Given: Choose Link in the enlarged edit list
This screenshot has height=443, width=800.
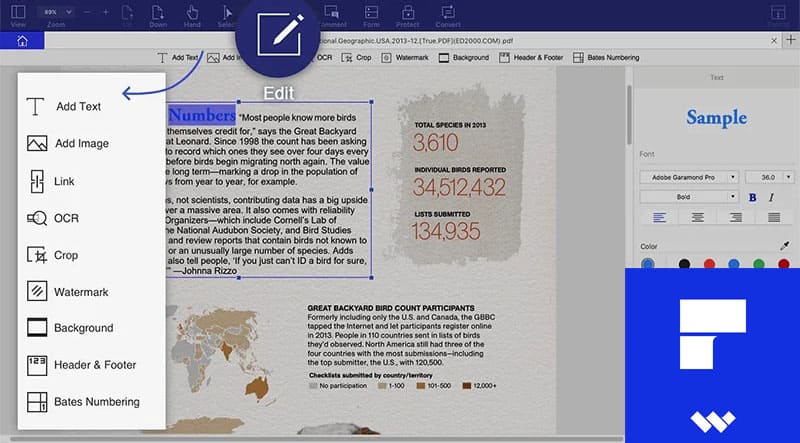Looking at the screenshot, I should tap(51, 181).
